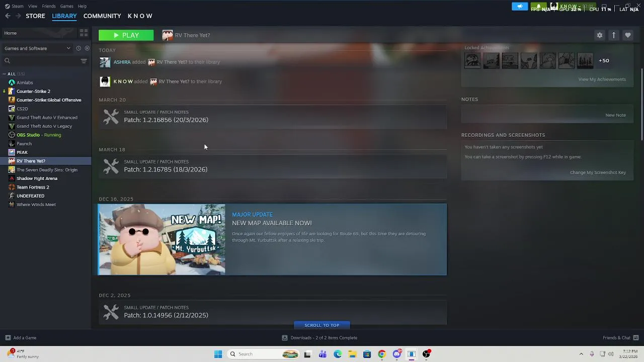Open the View menu

tap(33, 6)
